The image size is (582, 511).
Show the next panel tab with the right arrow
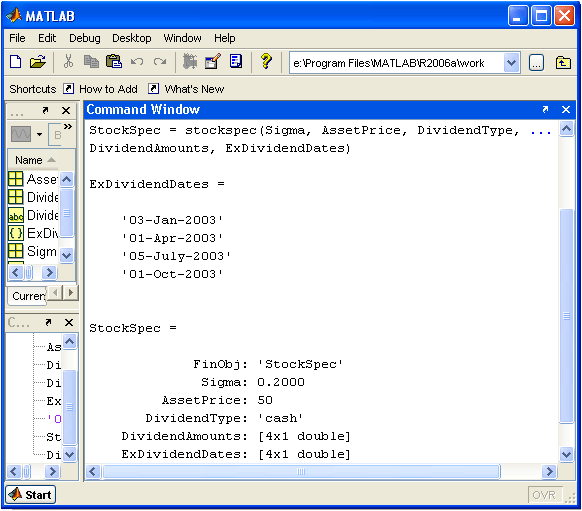[71, 292]
